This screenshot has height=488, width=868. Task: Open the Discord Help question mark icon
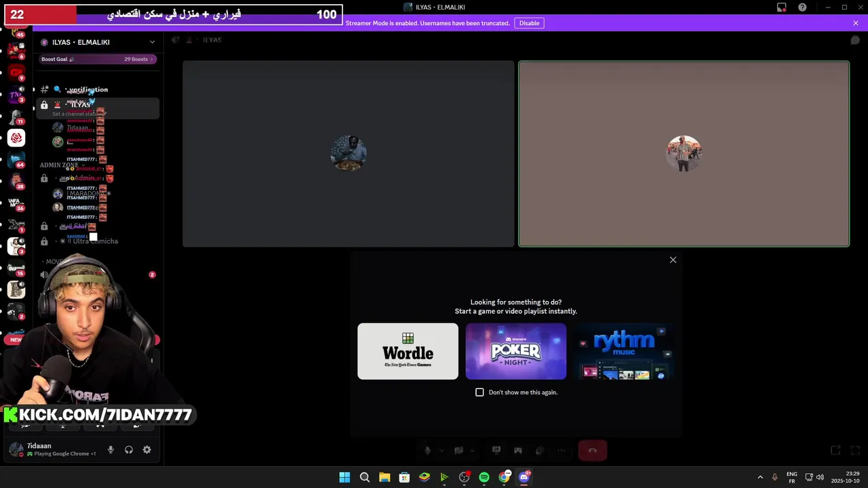coord(802,7)
